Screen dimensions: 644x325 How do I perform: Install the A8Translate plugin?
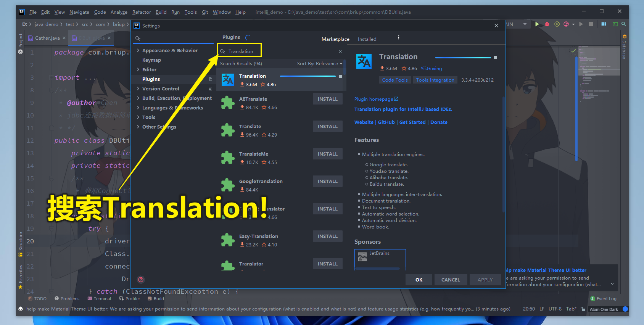[x=328, y=99]
